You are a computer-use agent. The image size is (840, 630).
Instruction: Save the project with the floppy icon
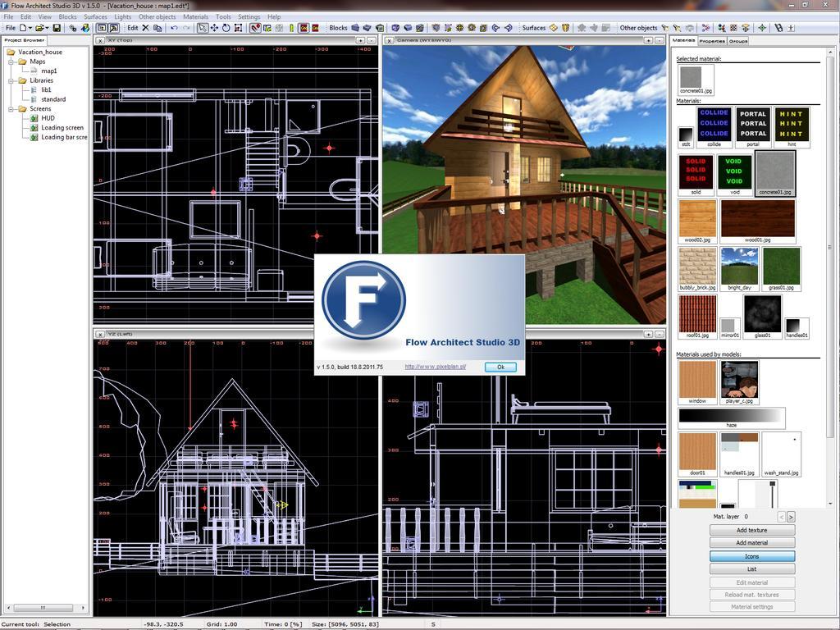[x=57, y=28]
